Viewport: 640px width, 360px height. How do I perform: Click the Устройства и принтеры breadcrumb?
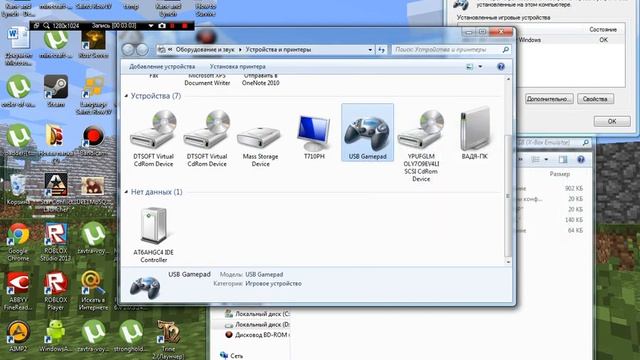278,49
